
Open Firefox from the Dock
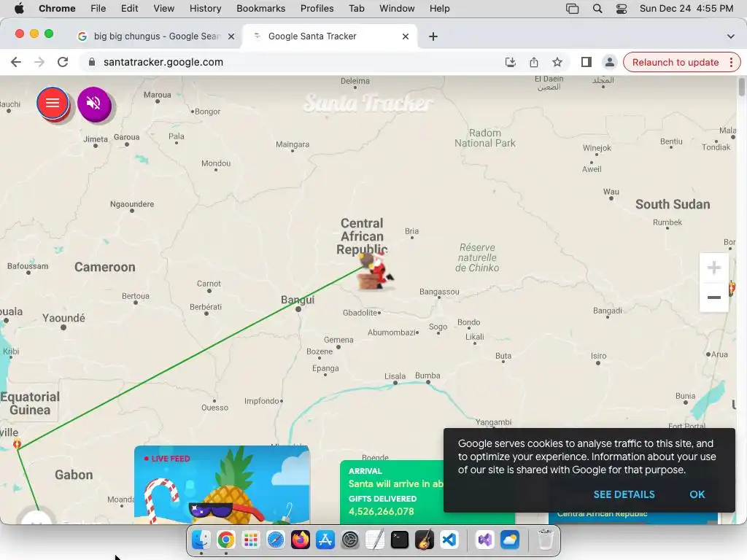(300, 540)
